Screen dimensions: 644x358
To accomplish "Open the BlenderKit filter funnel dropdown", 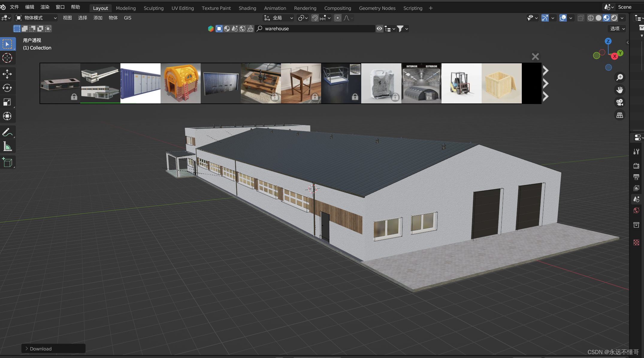I will pos(403,28).
